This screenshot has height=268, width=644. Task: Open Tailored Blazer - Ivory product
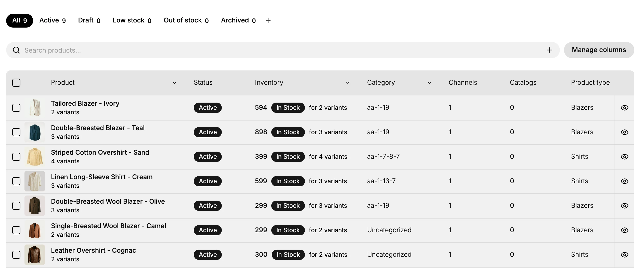click(85, 103)
